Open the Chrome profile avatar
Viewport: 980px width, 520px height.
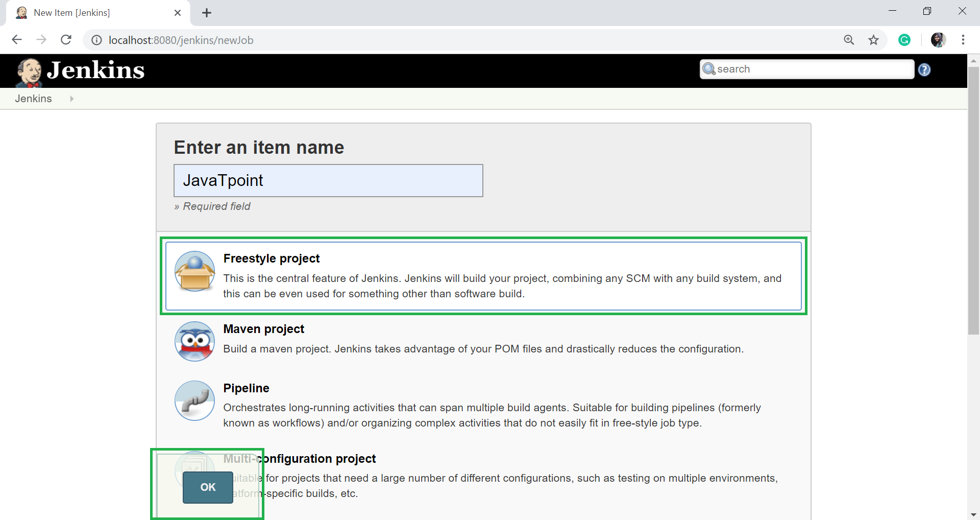point(938,40)
